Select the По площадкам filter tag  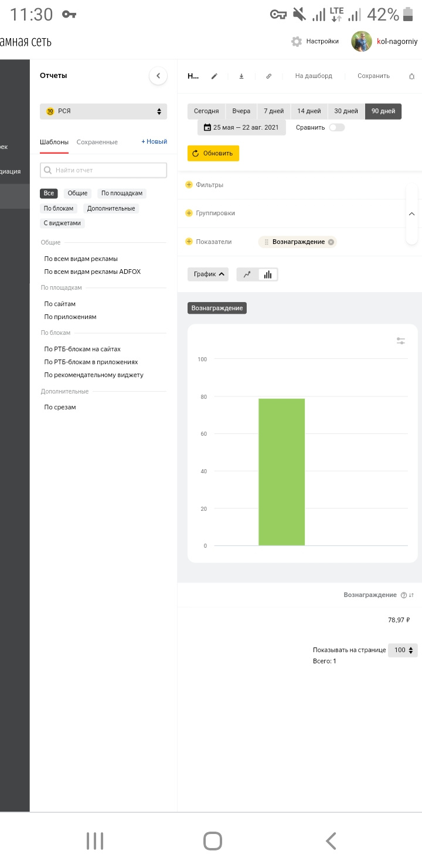[122, 194]
